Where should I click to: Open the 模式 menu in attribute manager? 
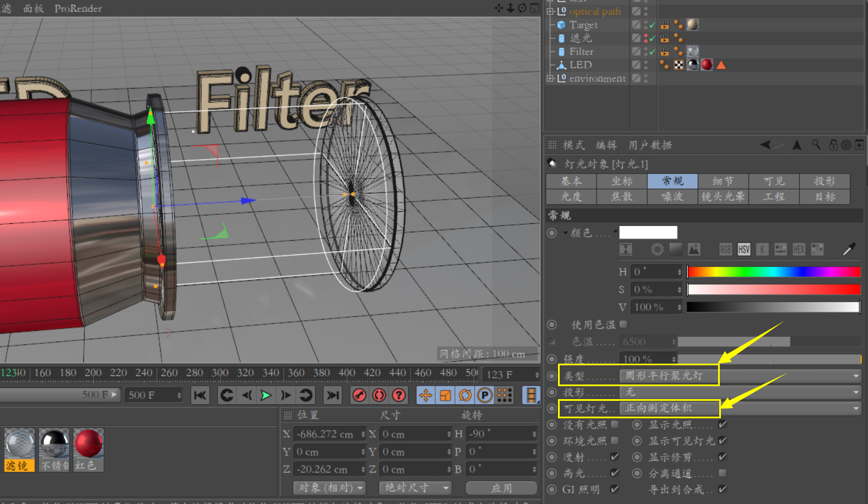tap(574, 145)
